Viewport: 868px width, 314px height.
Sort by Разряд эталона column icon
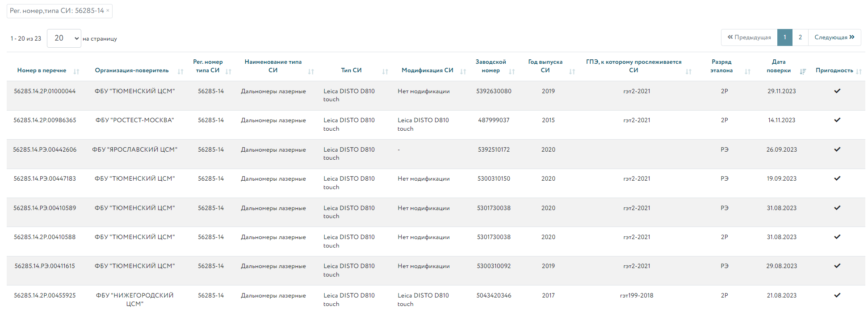coord(747,71)
